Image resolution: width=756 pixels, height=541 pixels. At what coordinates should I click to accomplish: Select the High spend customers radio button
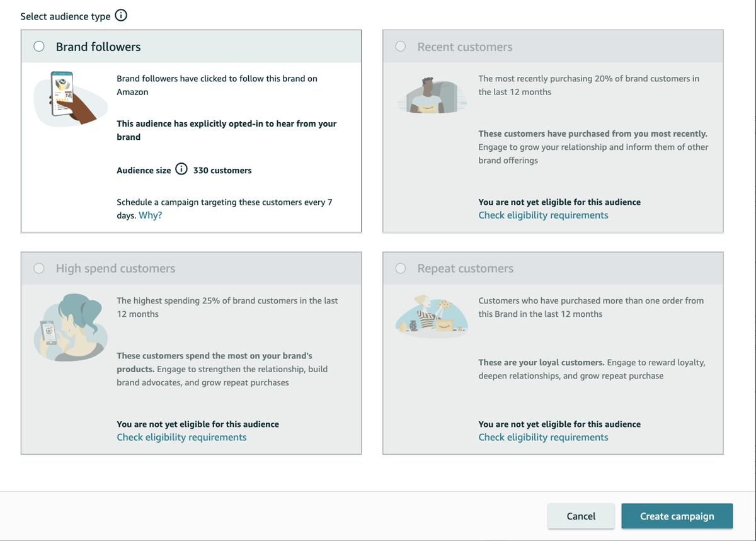coord(39,268)
